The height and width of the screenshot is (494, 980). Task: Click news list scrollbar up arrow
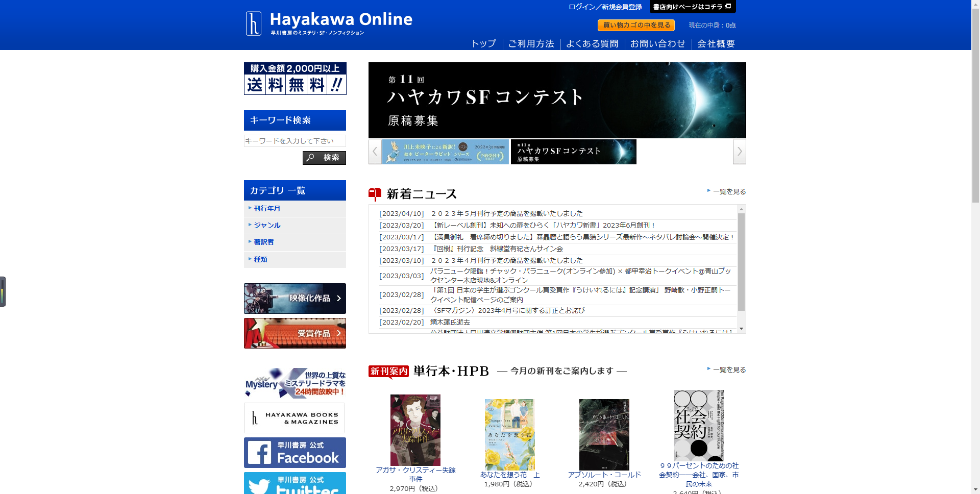coord(742,209)
